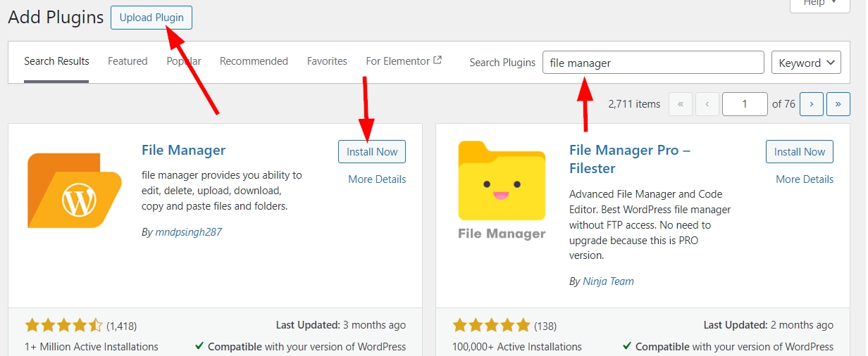Go to the first page of results
This screenshot has width=868, height=356.
point(680,104)
